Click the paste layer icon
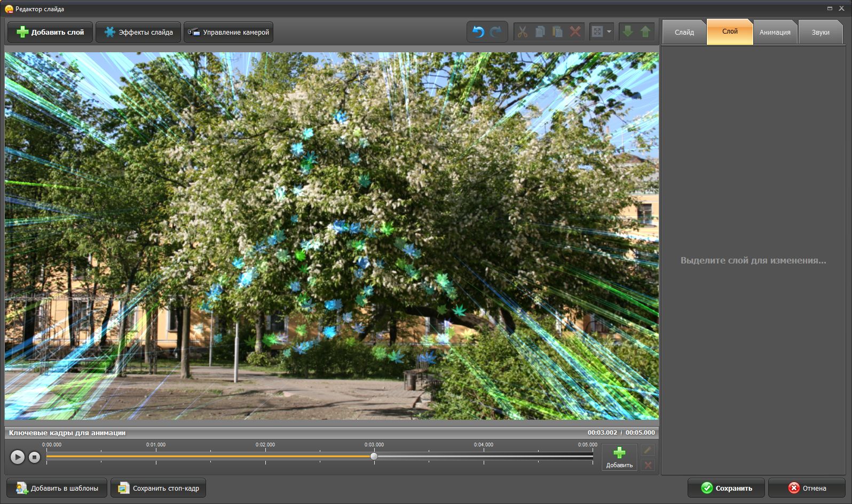The width and height of the screenshot is (852, 504). (x=557, y=32)
